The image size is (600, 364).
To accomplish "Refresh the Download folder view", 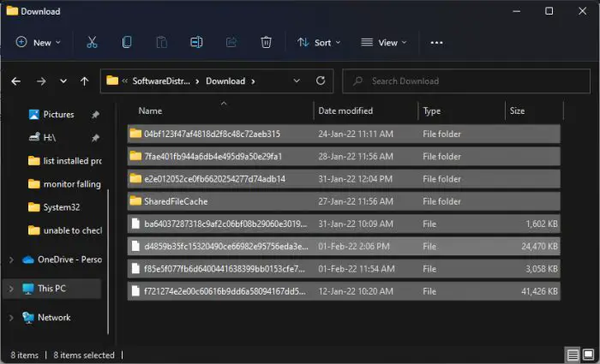I will pos(321,81).
